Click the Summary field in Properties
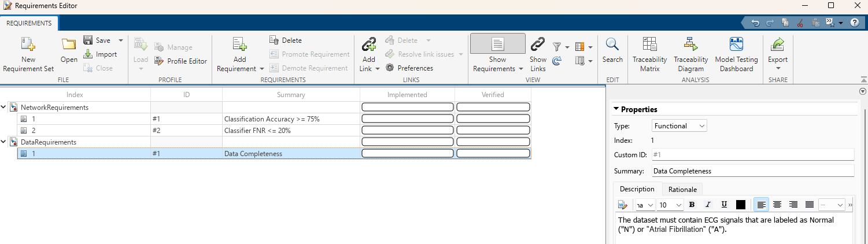 752,171
